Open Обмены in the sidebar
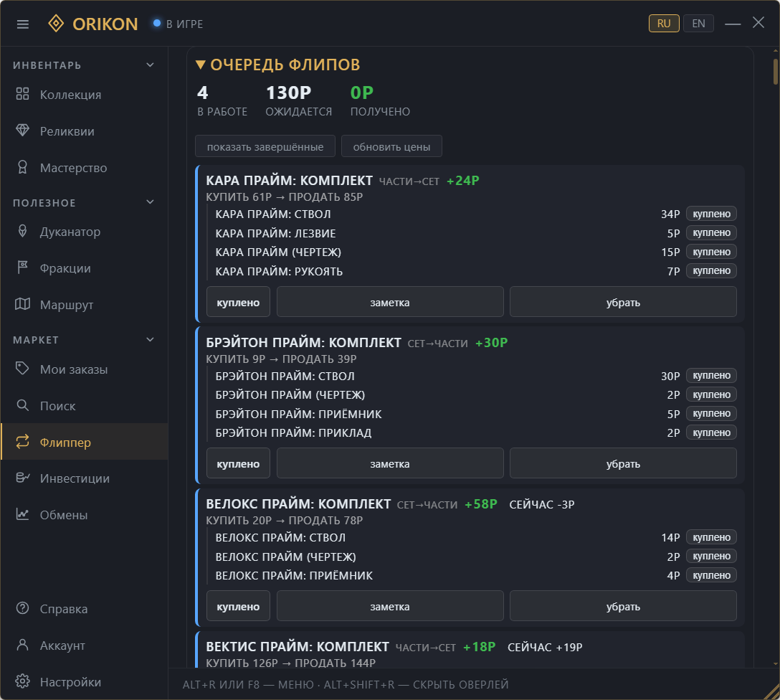780x700 pixels. (x=85, y=514)
